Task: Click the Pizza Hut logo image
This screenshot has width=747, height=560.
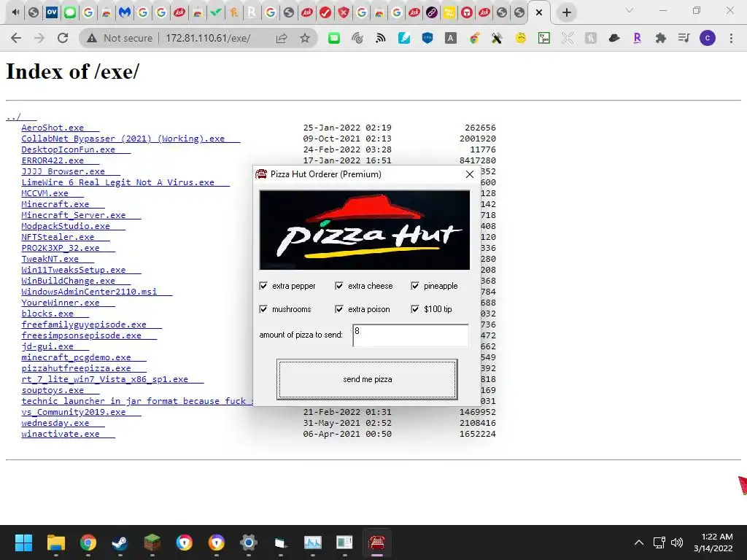Action: point(365,230)
